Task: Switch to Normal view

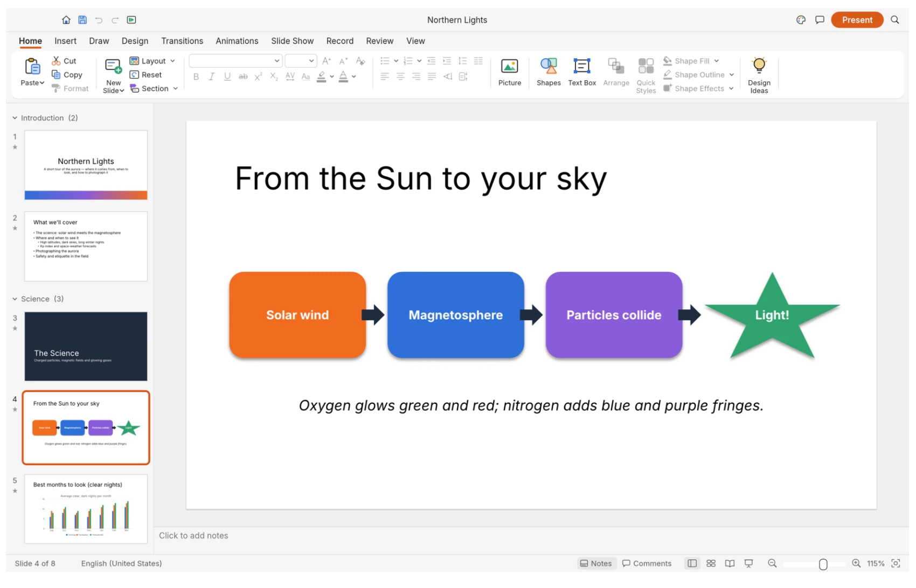Action: tap(692, 563)
